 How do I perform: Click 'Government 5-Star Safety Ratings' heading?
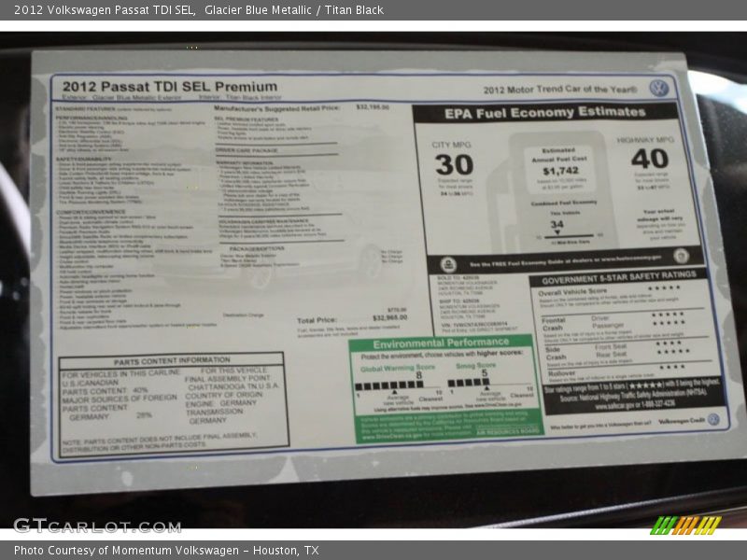619,277
